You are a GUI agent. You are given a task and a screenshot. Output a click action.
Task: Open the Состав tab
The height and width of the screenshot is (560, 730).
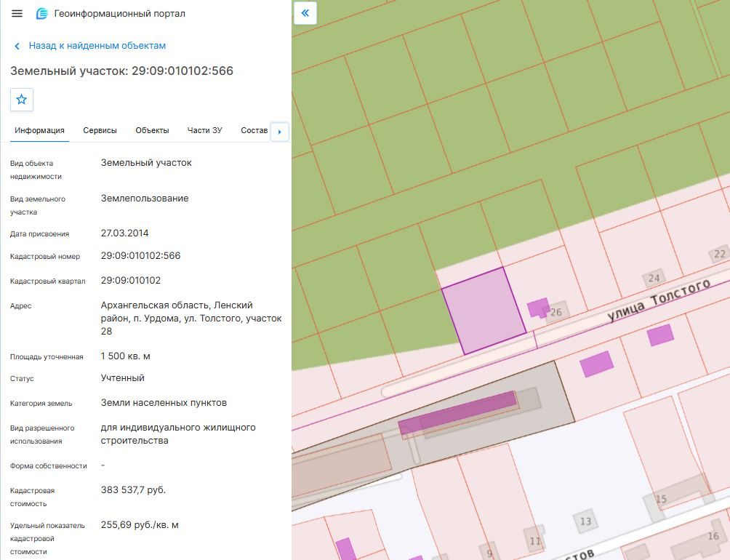(x=254, y=130)
